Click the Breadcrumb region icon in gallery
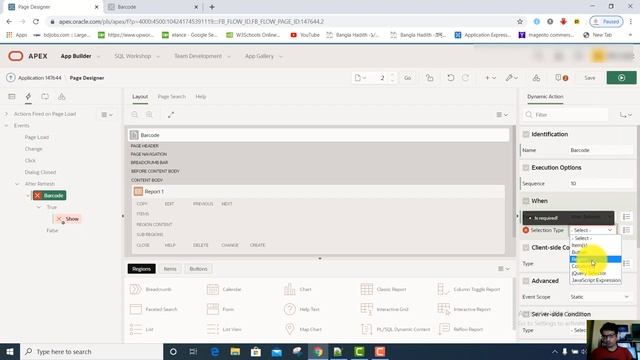The image size is (640, 360). [x=136, y=289]
